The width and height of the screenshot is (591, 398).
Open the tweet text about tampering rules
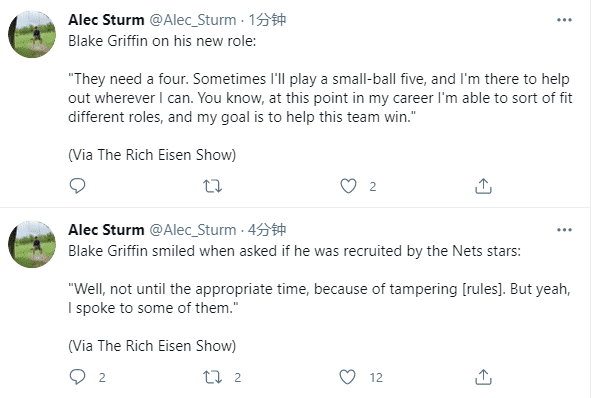(x=320, y=298)
